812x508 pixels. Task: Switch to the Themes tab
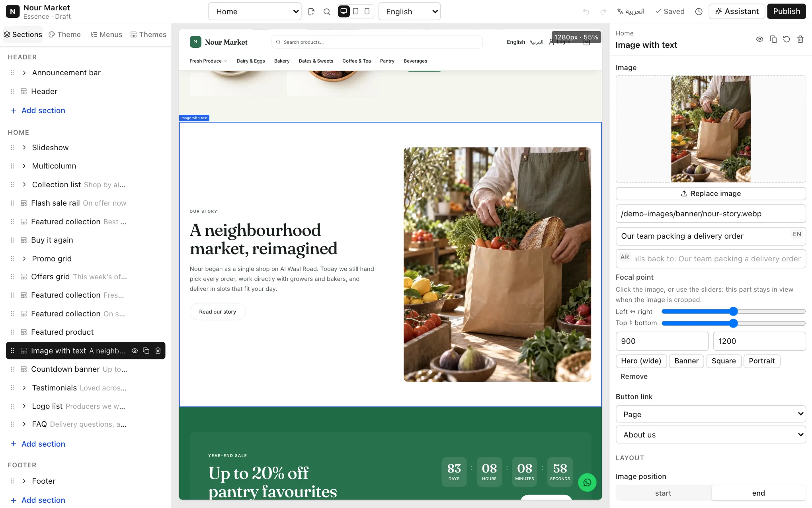point(148,35)
